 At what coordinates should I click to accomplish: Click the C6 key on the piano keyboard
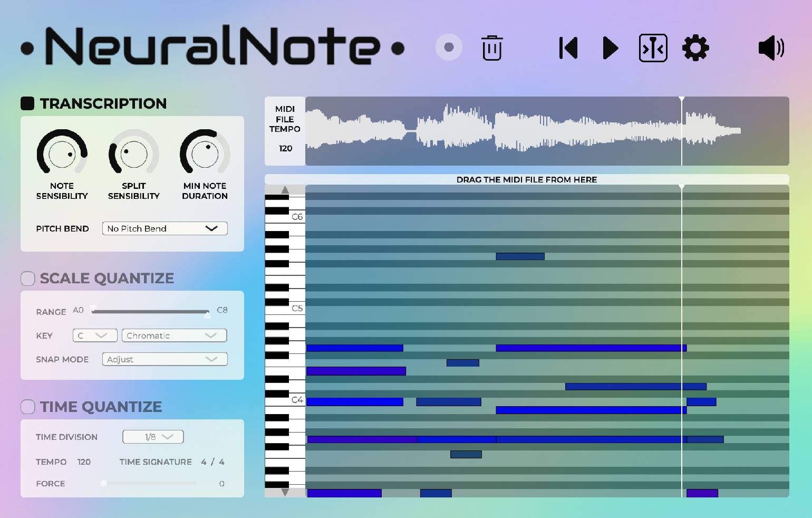pyautogui.click(x=297, y=217)
